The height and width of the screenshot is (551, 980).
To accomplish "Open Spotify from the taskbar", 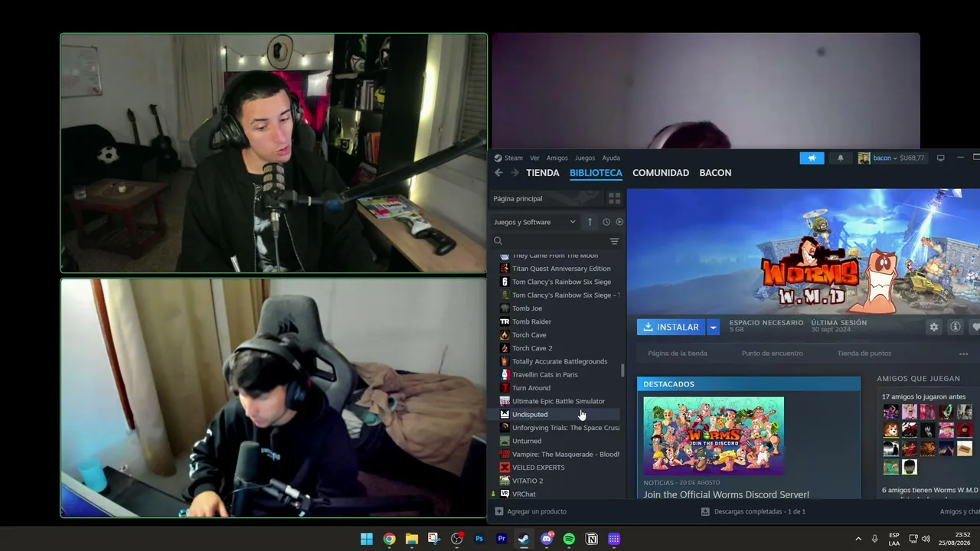I will pos(569,539).
